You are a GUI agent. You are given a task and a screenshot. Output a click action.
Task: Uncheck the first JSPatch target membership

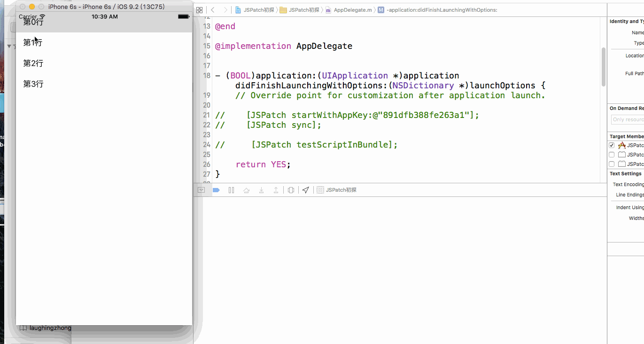(612, 145)
